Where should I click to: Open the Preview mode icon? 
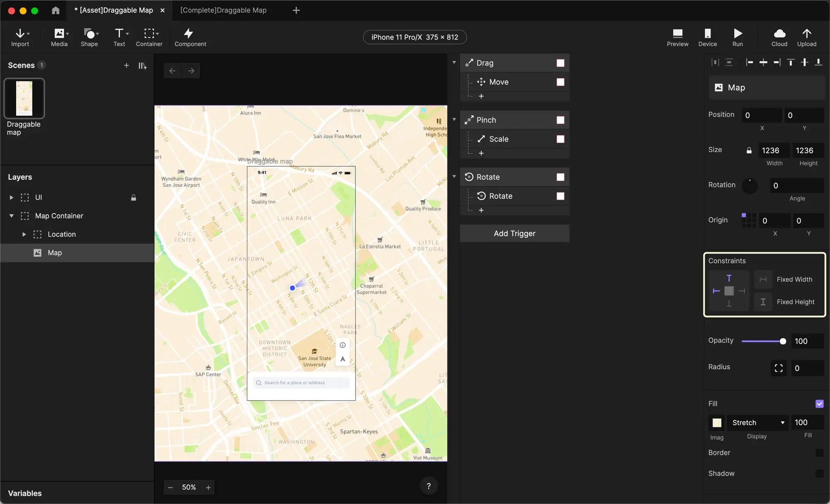pos(677,34)
